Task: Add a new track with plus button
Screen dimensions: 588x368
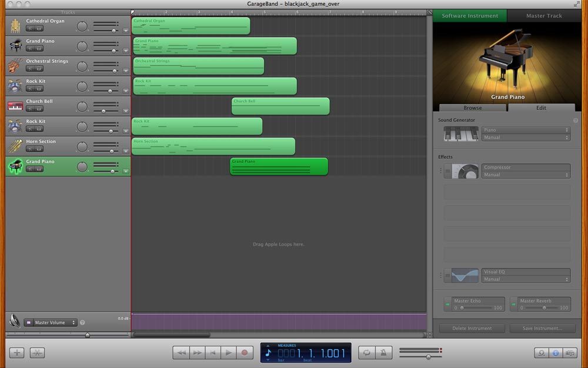Action: point(17,353)
